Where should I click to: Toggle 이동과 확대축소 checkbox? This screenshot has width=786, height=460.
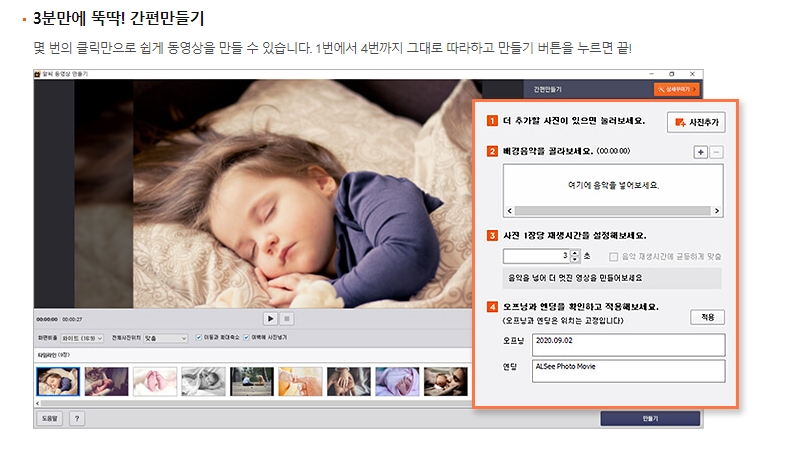click(199, 337)
